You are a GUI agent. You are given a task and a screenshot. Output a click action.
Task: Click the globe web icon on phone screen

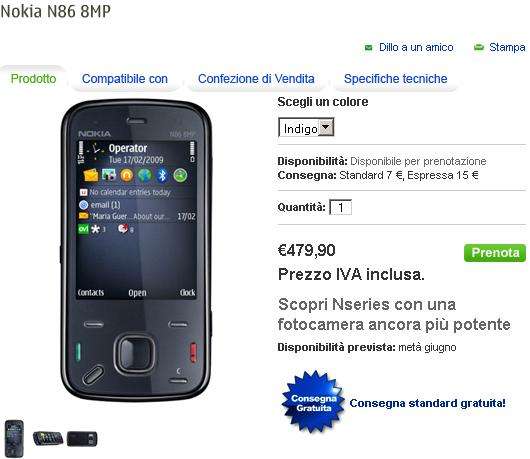[x=145, y=175]
